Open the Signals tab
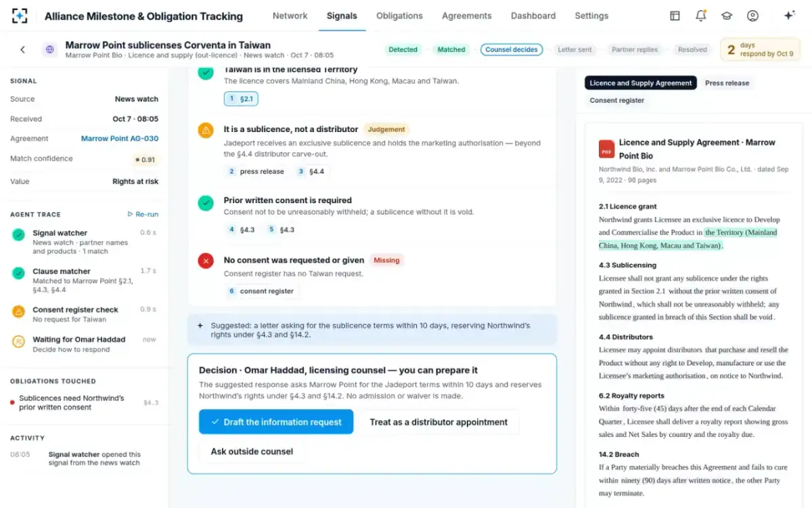The width and height of the screenshot is (812, 508). click(342, 16)
